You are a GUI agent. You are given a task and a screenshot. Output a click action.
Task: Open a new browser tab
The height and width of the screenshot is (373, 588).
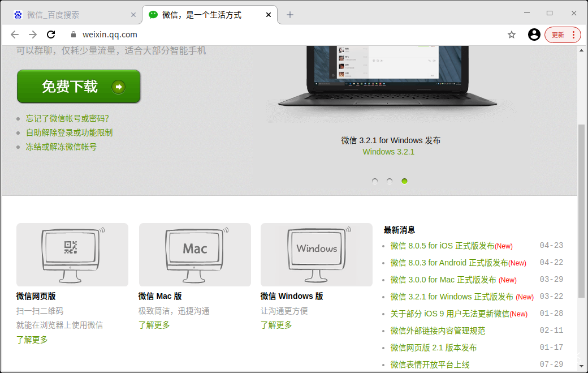tap(290, 15)
